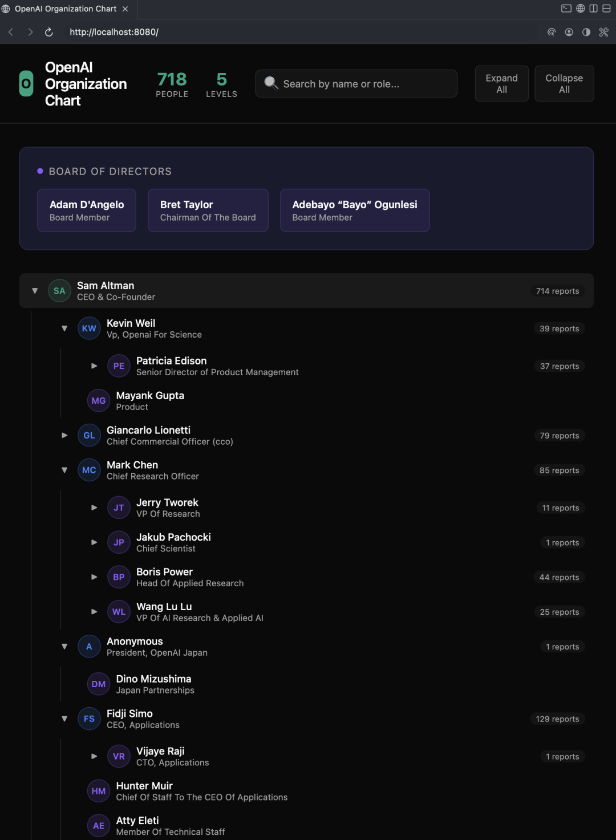Collapse Mark Chen's reports
The width and height of the screenshot is (616, 840).
click(x=64, y=470)
